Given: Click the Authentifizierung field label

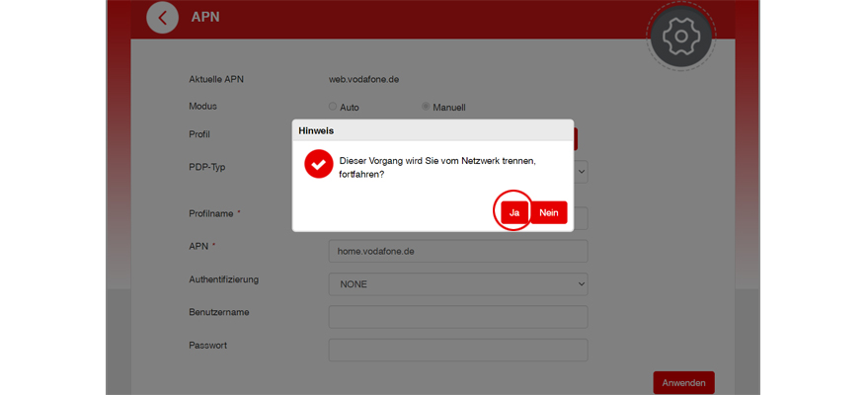Looking at the screenshot, I should tap(223, 279).
